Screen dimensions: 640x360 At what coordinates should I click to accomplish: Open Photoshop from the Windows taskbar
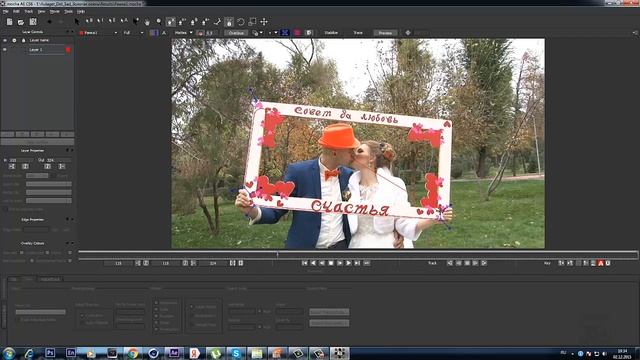(50, 353)
